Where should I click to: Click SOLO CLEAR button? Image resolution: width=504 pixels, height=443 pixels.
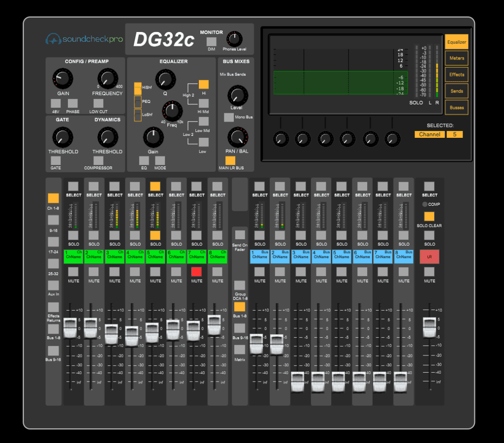429,217
